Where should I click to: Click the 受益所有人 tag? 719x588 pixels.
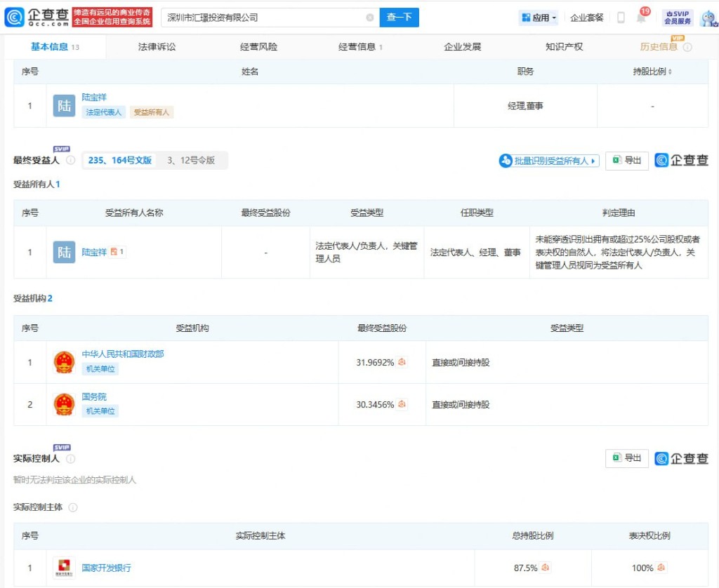(x=152, y=112)
